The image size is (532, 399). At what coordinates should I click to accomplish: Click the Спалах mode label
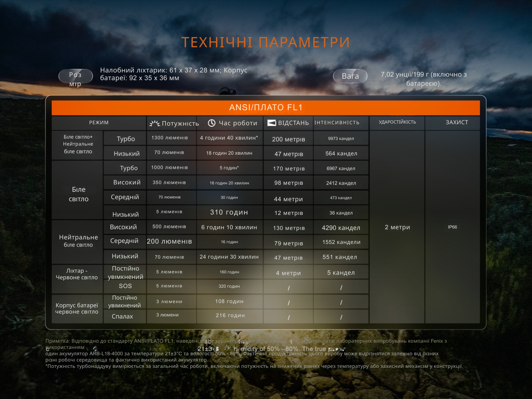pos(122,316)
